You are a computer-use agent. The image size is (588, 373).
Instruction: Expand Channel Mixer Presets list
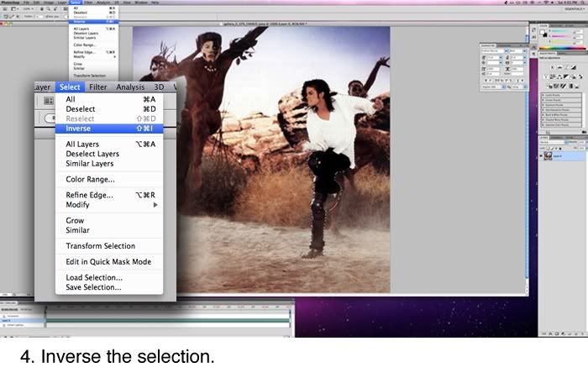561,120
